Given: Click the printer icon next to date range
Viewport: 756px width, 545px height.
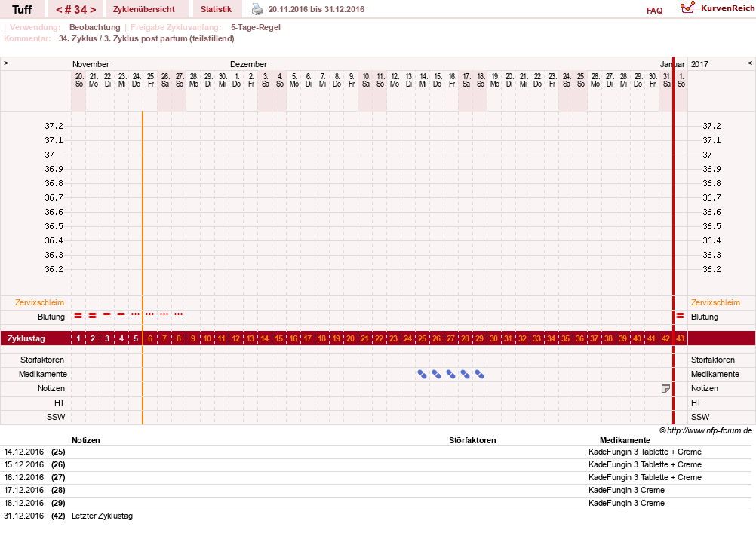Looking at the screenshot, I should click(x=257, y=9).
